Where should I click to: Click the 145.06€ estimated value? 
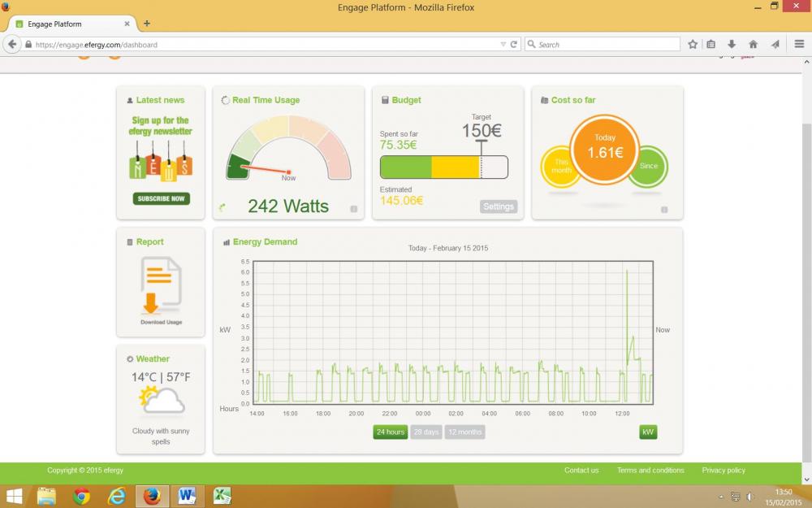pyautogui.click(x=401, y=201)
